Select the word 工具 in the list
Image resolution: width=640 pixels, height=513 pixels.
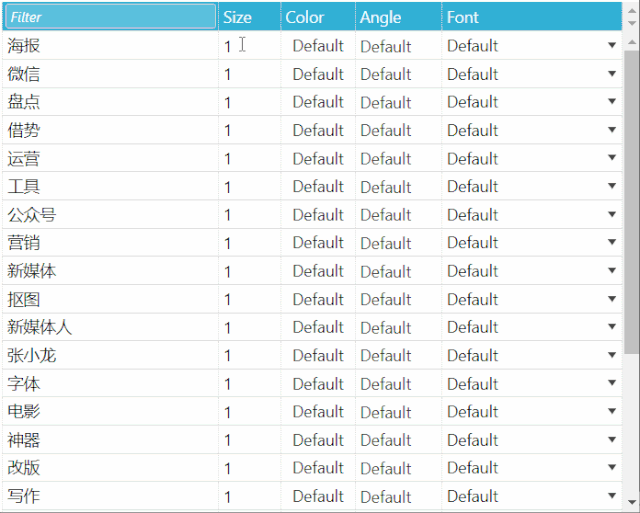pyautogui.click(x=24, y=187)
